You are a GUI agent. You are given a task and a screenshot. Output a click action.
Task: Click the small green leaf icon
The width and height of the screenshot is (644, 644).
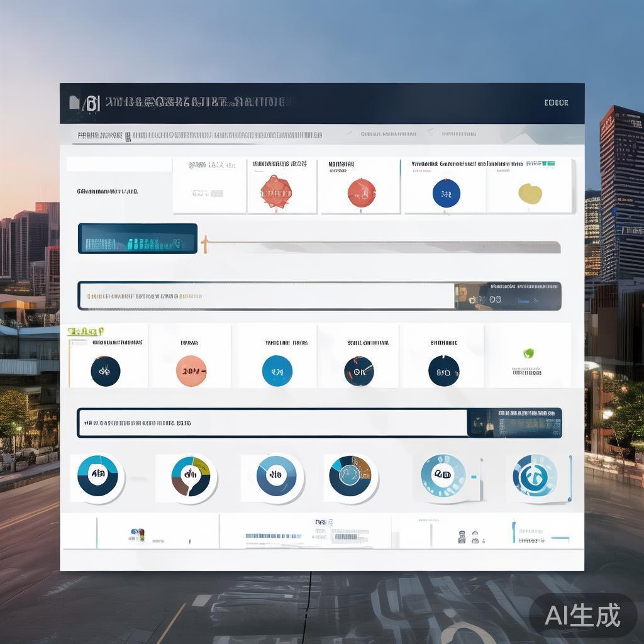[528, 353]
